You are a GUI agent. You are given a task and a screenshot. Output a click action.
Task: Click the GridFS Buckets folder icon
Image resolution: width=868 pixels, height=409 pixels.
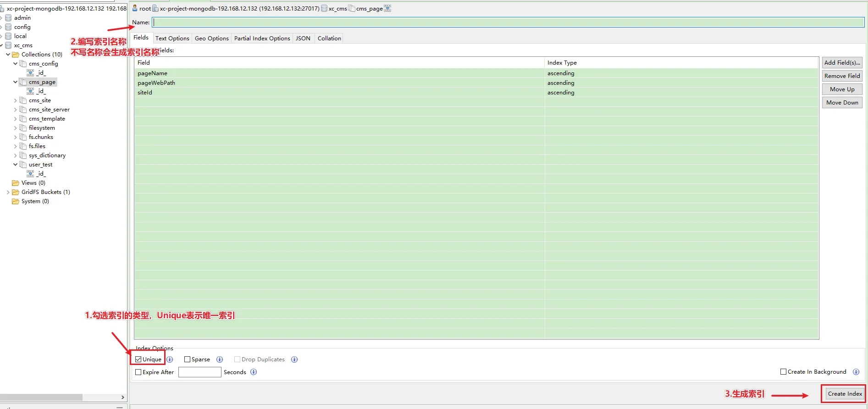click(16, 192)
